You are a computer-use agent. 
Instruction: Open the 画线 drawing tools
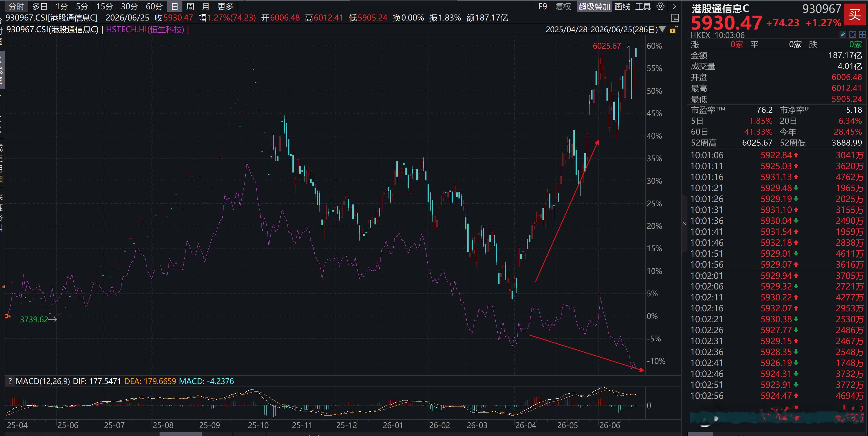click(622, 6)
